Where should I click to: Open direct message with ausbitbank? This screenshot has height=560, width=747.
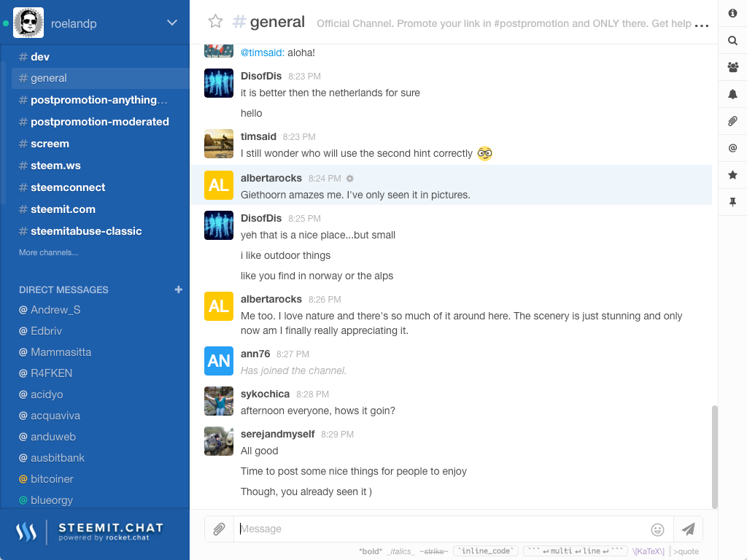pos(101,458)
